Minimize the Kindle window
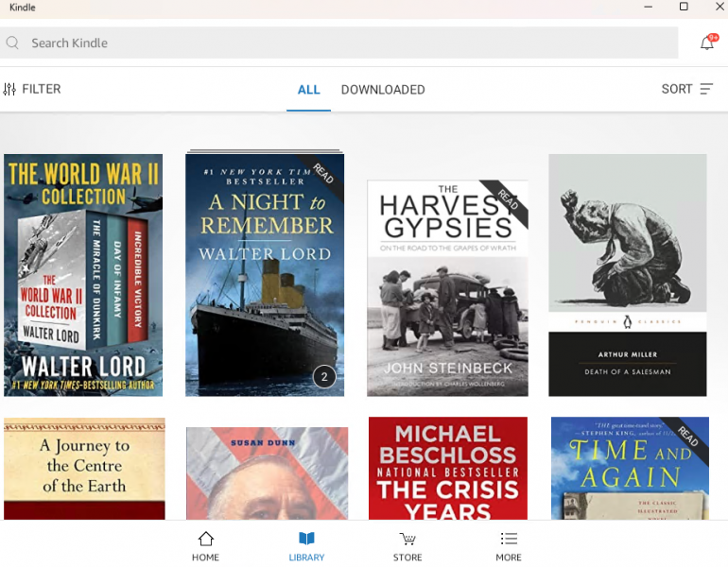 click(x=649, y=7)
